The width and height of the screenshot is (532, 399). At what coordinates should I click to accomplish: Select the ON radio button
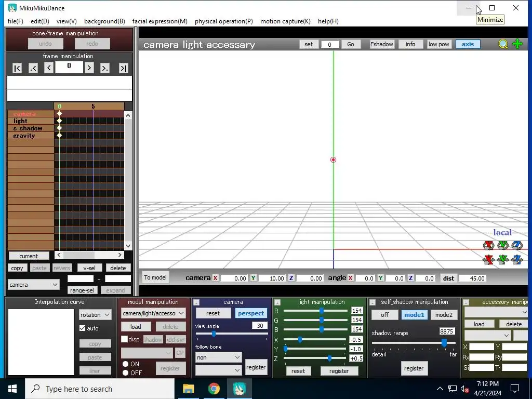click(x=126, y=364)
